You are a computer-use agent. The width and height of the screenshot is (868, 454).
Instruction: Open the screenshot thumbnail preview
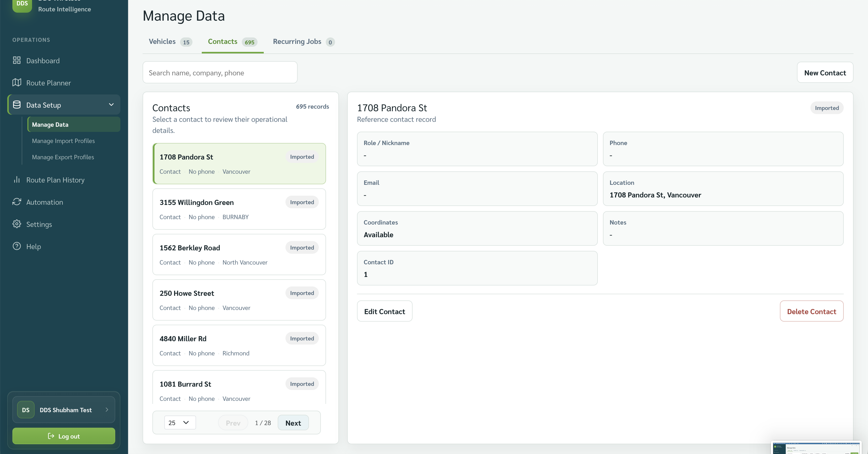[x=816, y=448]
